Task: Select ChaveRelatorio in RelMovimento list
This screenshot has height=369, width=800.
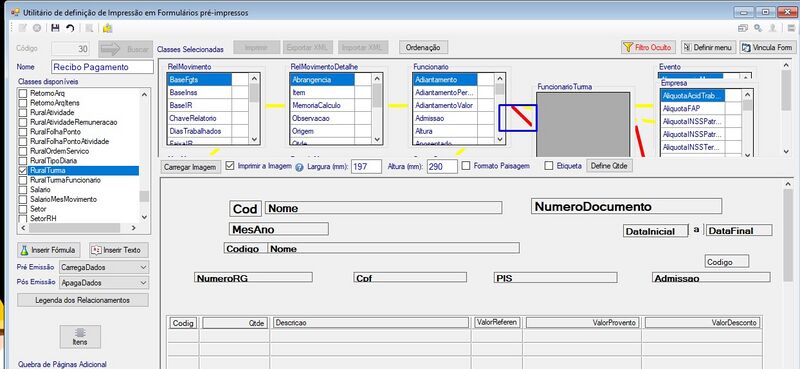Action: point(199,118)
